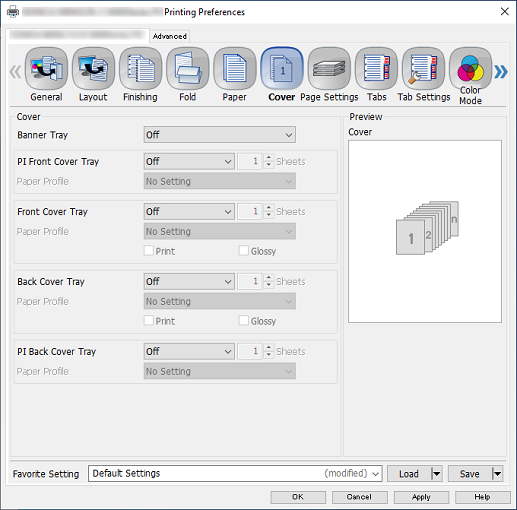Select the Cover settings icon
This screenshot has height=510, width=517.
(x=282, y=69)
